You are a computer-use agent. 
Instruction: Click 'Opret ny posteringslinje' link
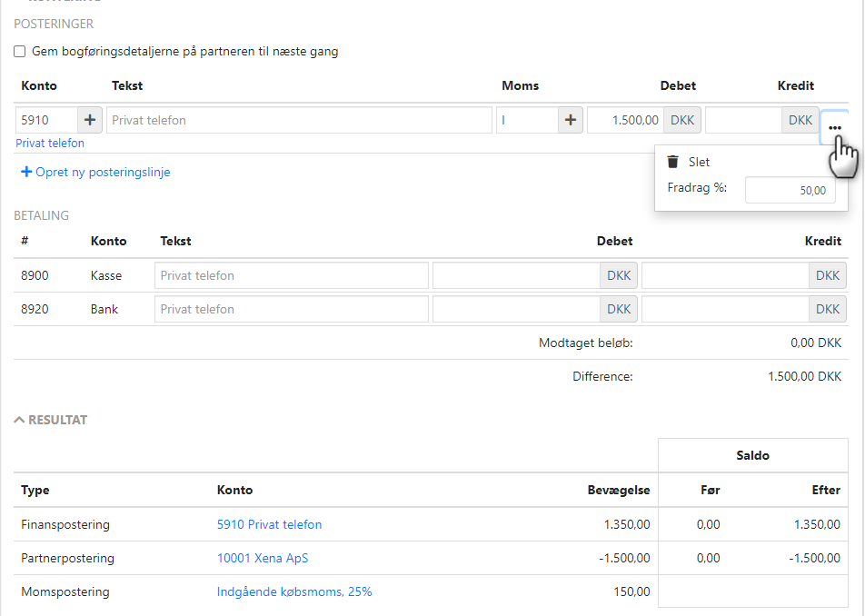point(102,172)
